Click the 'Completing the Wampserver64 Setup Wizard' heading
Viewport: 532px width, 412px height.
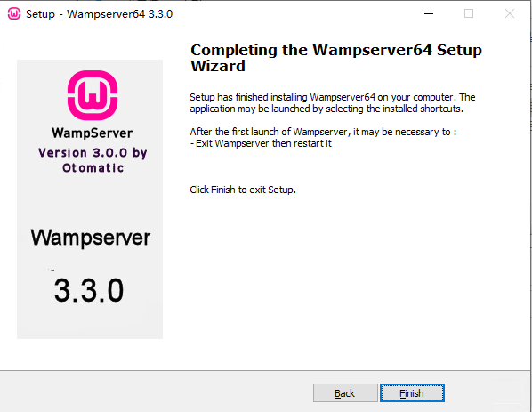[336, 58]
